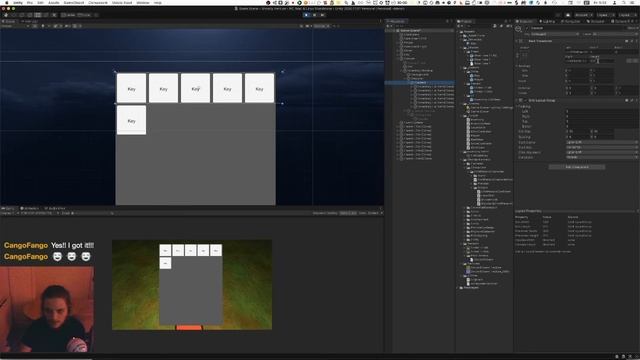640x360 pixels.
Task: Expand the Anchors foldout in Rect Transform
Action: click(517, 66)
